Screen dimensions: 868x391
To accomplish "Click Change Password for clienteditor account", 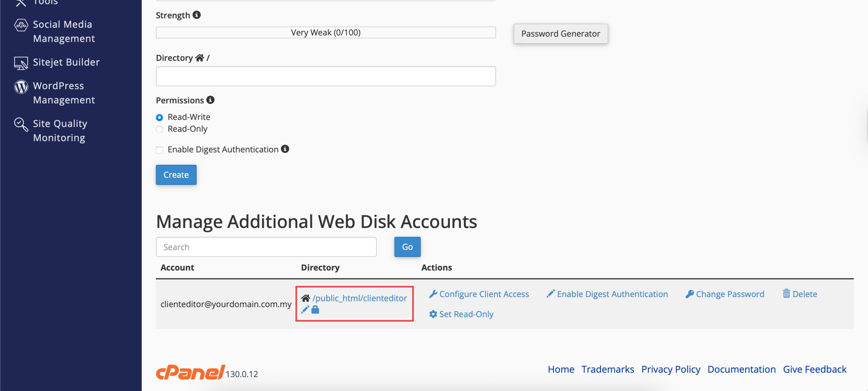I will (x=730, y=294).
